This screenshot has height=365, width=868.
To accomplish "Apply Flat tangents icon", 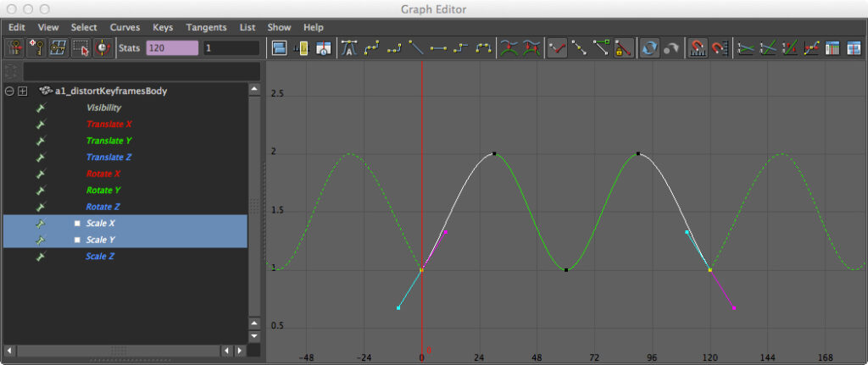I will click(438, 48).
